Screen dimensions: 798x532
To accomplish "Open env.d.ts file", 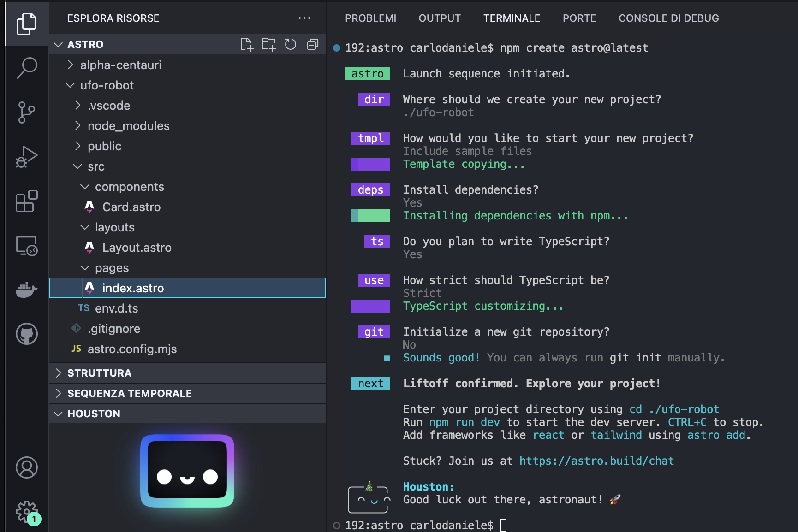I will [x=187, y=308].
